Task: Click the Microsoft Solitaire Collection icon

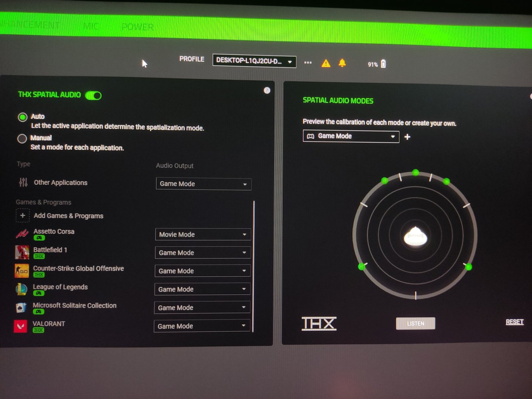Action: coord(21,307)
